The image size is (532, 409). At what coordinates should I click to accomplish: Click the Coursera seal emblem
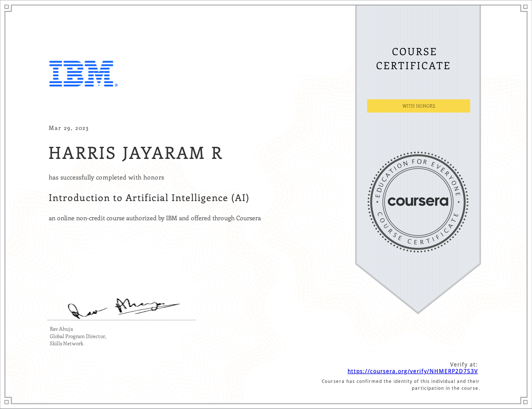[x=418, y=202]
